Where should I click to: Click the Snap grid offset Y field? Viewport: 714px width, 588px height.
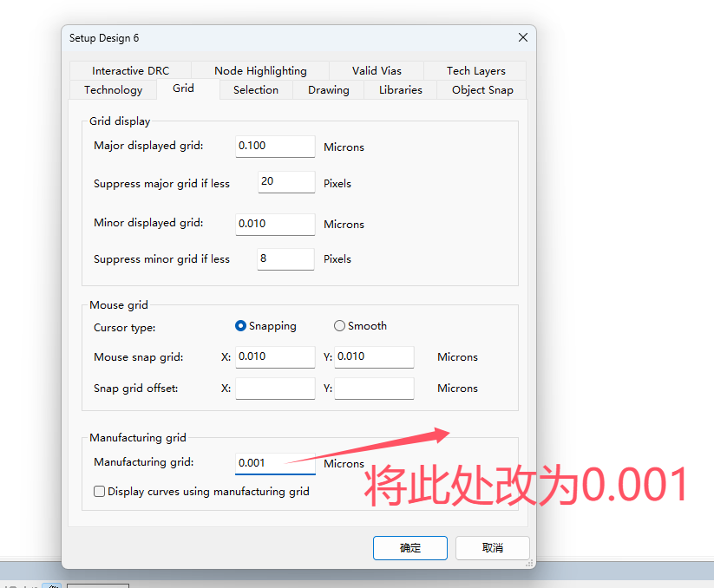374,389
